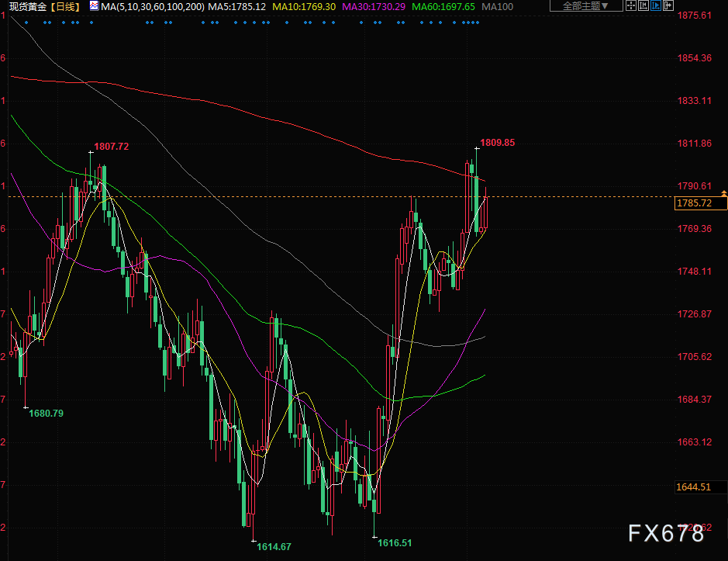Click the 1748.11 axis price label
The height and width of the screenshot is (561, 728).
coord(694,272)
